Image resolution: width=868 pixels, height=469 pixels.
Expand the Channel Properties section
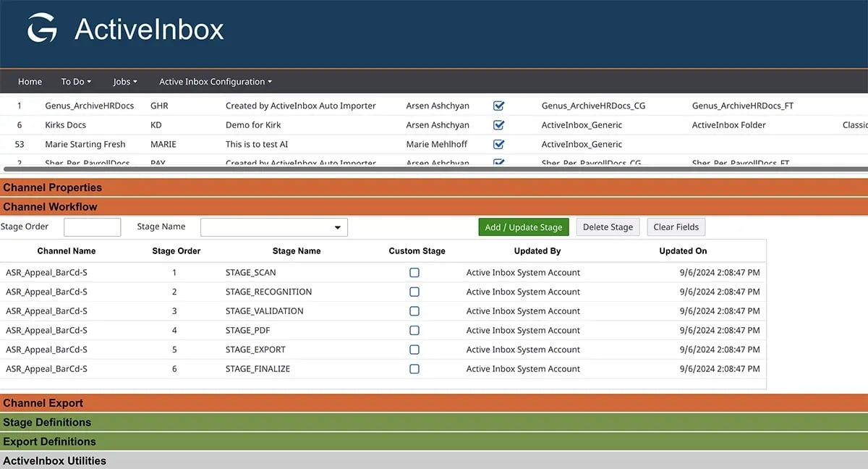434,187
